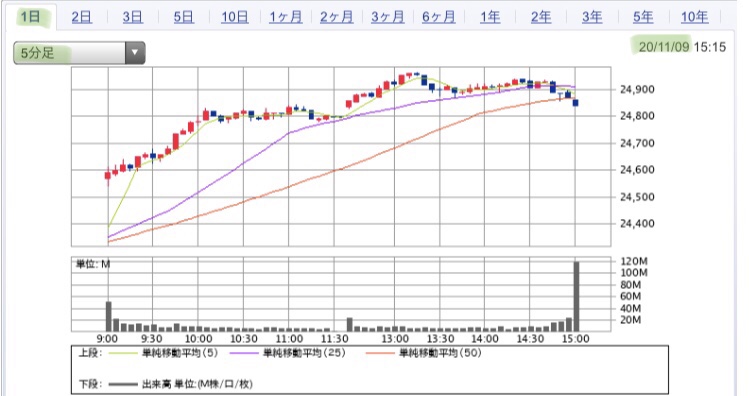Click the 9:00 time axis label
The height and width of the screenshot is (396, 749).
[107, 339]
